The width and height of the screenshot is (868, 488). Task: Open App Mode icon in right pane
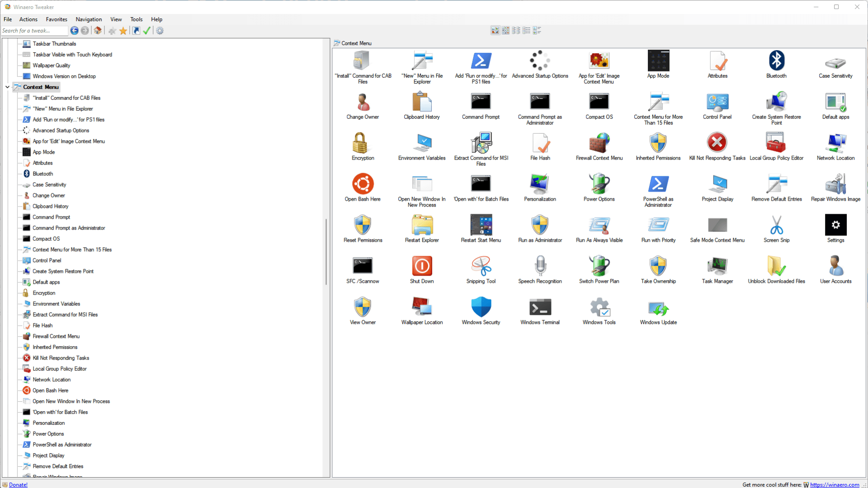[x=658, y=61]
